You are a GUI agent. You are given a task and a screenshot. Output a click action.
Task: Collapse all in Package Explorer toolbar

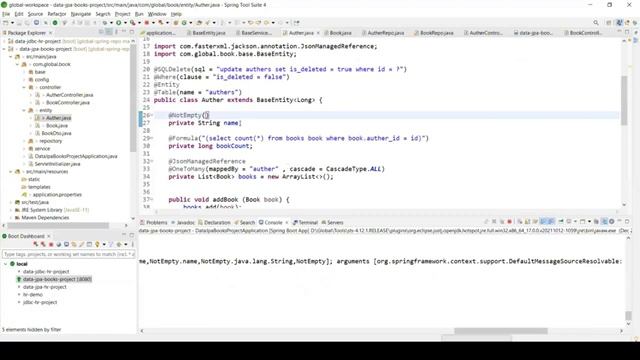click(x=100, y=32)
